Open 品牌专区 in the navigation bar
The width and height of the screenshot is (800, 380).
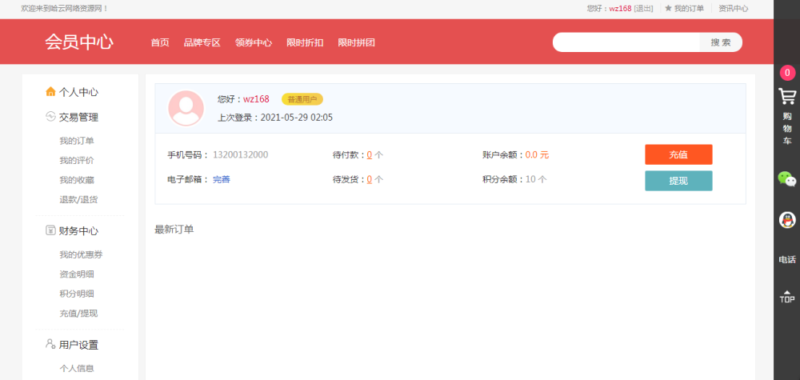[202, 43]
